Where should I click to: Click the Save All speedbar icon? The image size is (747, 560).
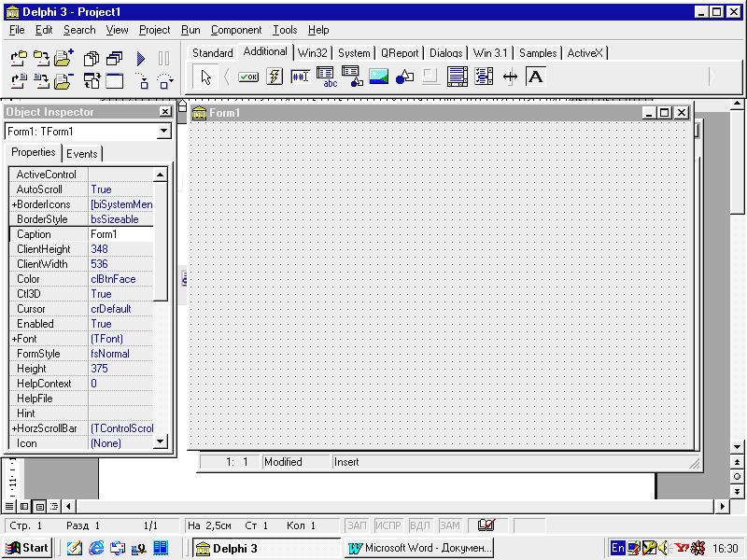(41, 59)
